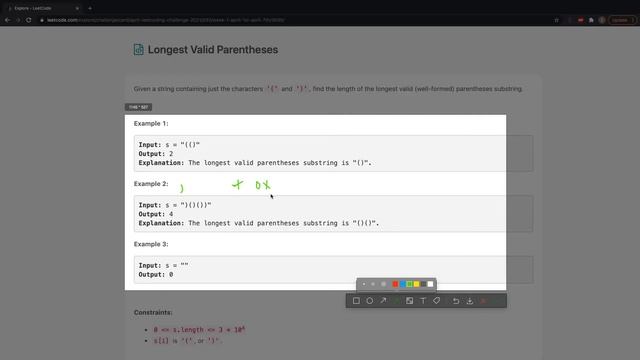Select the circle shape tool

click(x=369, y=301)
